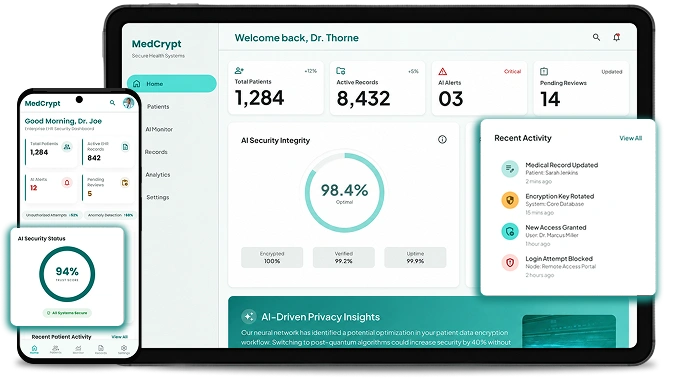Screen dimensions: 676x378
Task: Click the 03 AI Alerts value
Action: click(451, 99)
